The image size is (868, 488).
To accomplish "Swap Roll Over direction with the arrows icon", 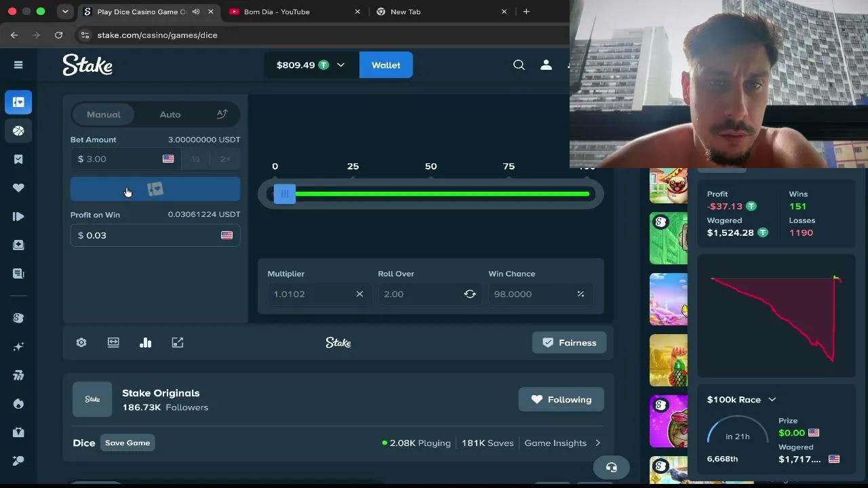I will (470, 294).
